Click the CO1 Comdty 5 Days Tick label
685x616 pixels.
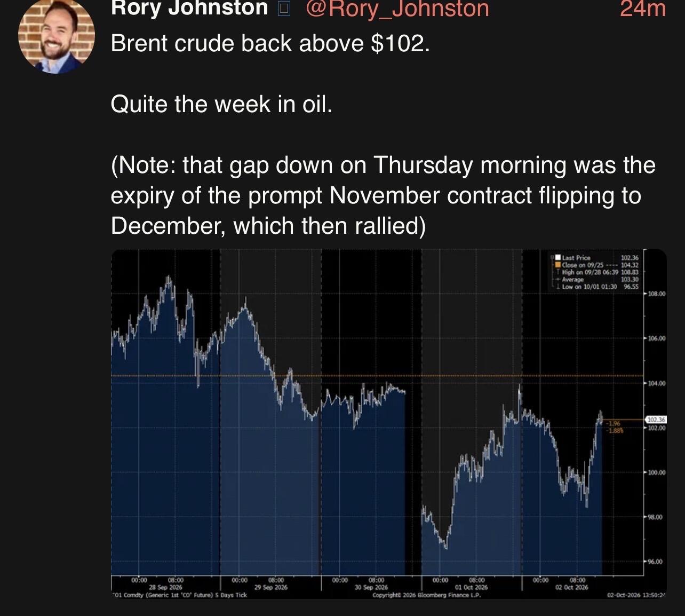(180, 595)
